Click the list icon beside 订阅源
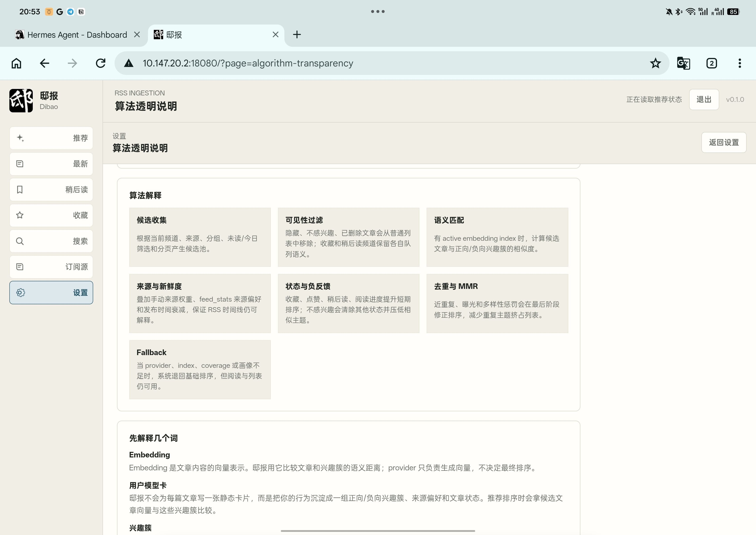This screenshot has width=756, height=535. (20, 267)
